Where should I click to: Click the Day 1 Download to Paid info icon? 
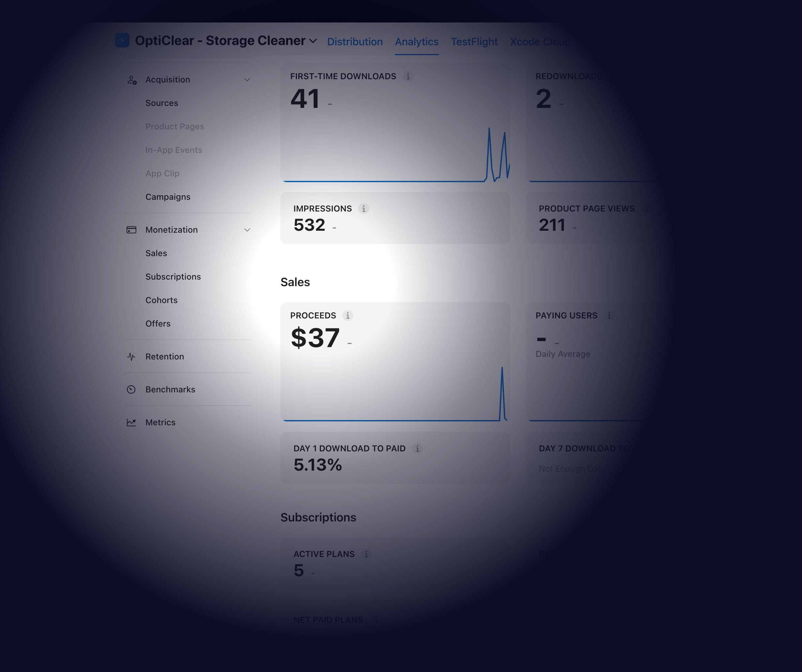tap(417, 448)
